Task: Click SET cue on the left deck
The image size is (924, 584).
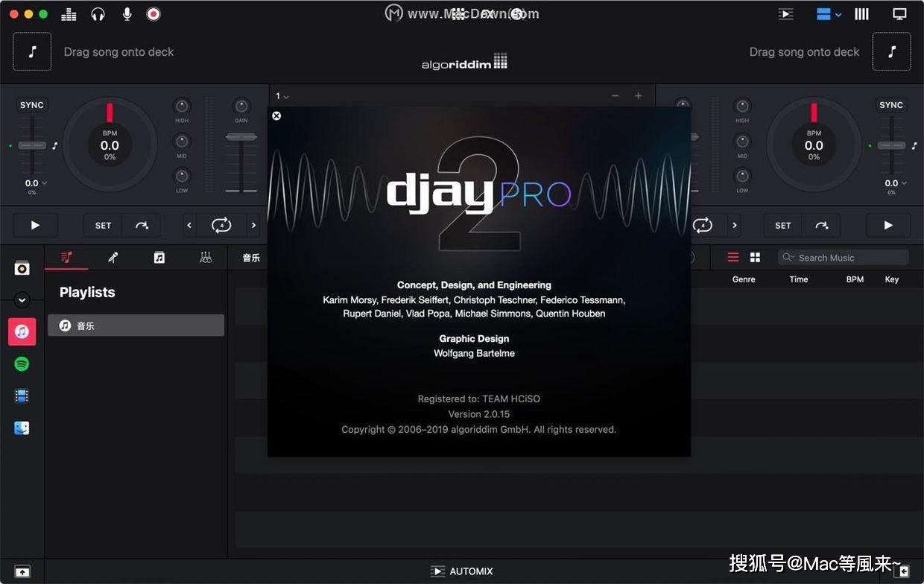Action: pos(103,225)
